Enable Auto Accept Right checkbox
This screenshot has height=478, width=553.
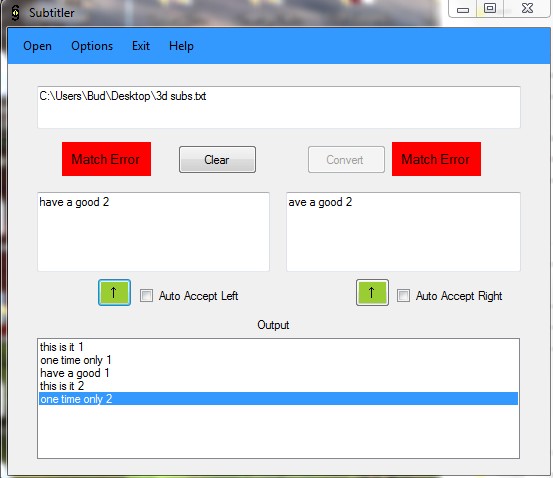pyautogui.click(x=403, y=296)
